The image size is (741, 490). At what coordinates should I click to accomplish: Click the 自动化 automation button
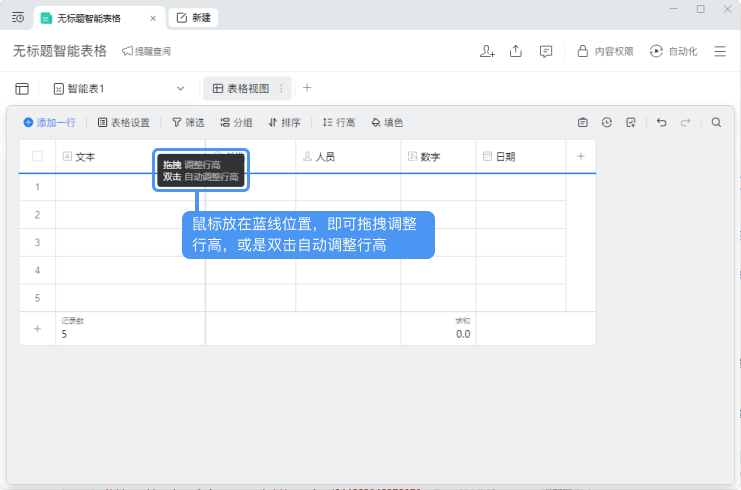pos(673,51)
